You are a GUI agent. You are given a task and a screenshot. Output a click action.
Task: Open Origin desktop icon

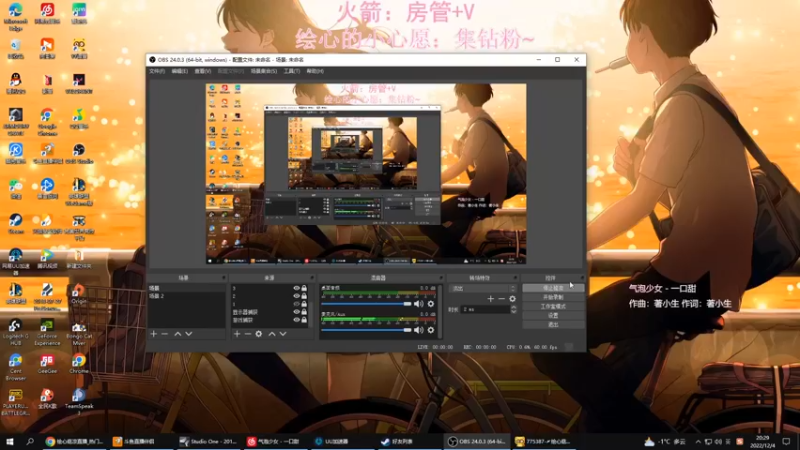click(x=79, y=294)
